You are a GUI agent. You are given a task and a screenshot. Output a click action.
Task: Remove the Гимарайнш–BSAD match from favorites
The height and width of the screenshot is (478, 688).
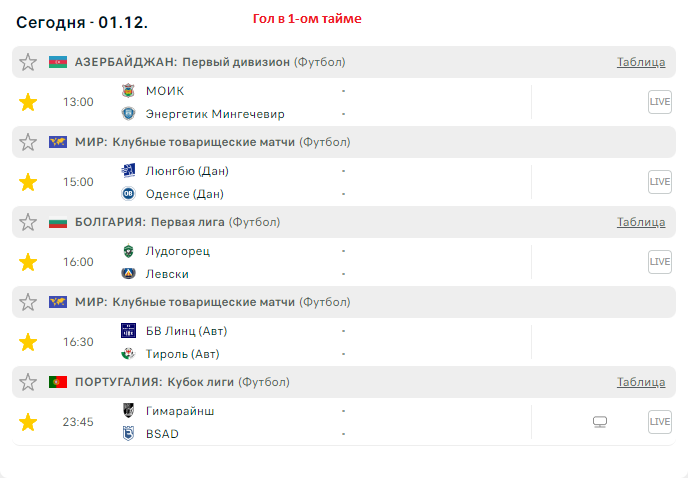point(28,422)
